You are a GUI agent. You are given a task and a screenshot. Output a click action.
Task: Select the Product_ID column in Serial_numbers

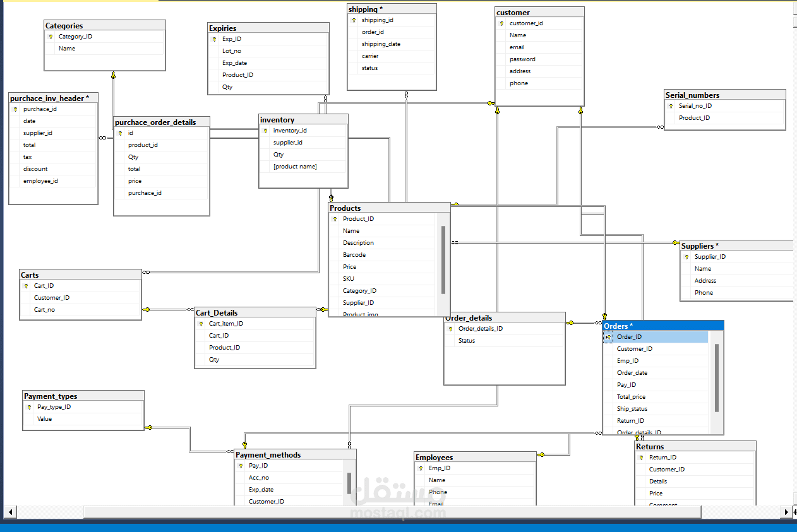tap(725, 118)
